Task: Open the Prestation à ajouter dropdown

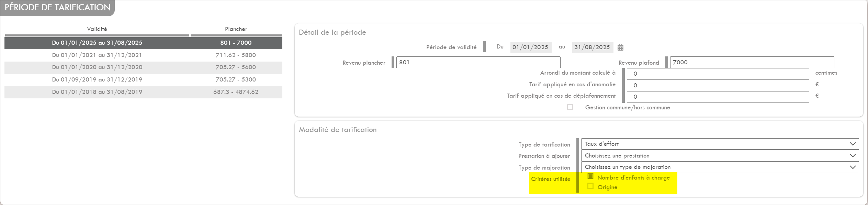Action: [720, 155]
